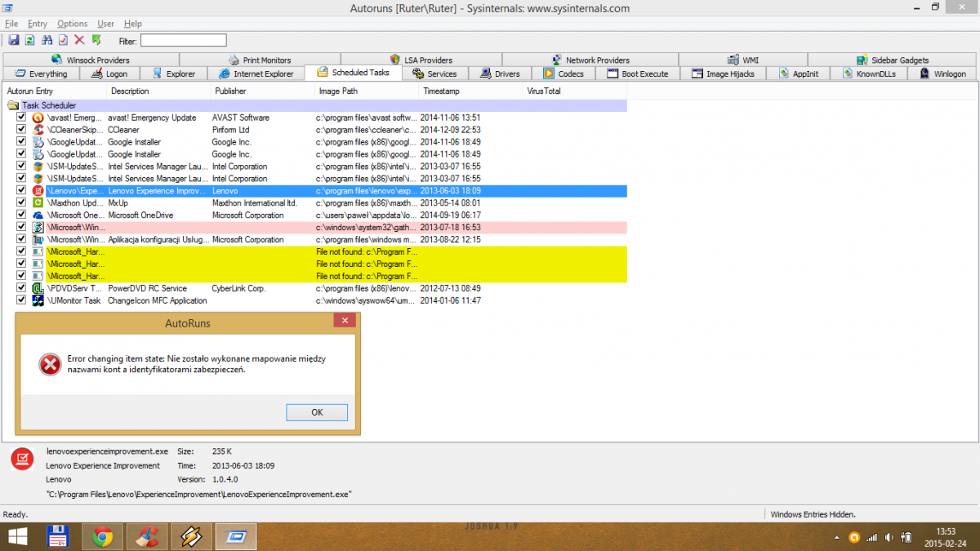Toggle checkbox for Maxthon Update row
The height and width of the screenshot is (551, 980).
(x=22, y=203)
